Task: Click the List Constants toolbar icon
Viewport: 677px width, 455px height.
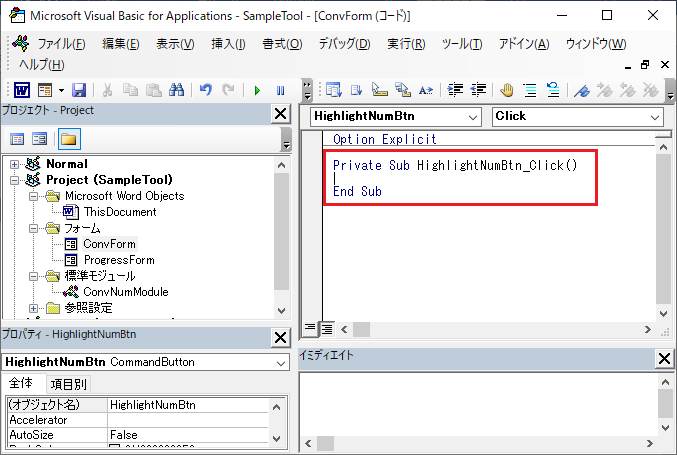Action: point(356,90)
